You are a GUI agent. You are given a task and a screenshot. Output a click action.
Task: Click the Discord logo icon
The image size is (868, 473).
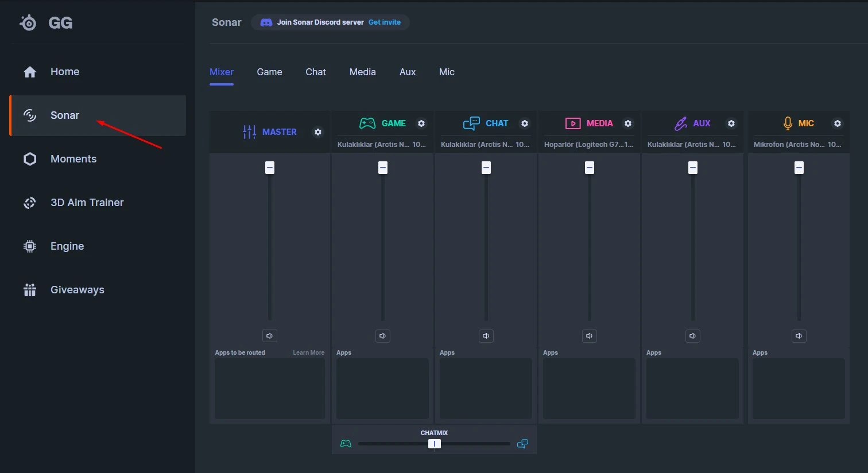click(266, 22)
